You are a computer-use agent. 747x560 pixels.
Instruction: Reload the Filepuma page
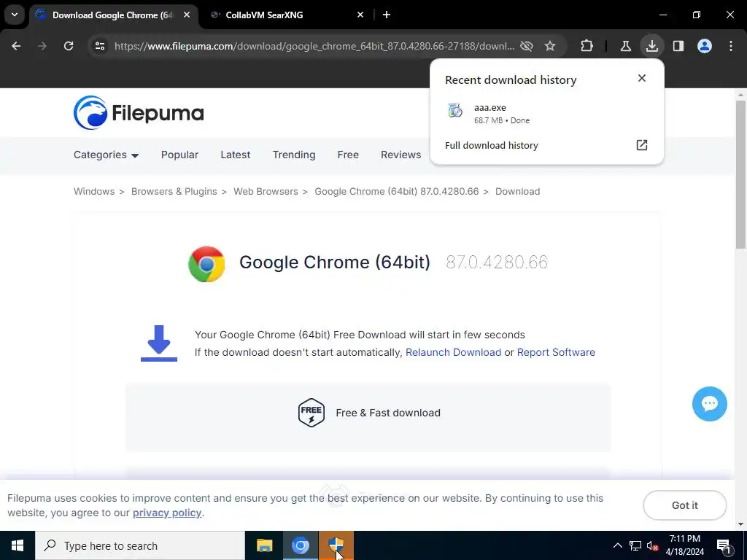pyautogui.click(x=69, y=46)
